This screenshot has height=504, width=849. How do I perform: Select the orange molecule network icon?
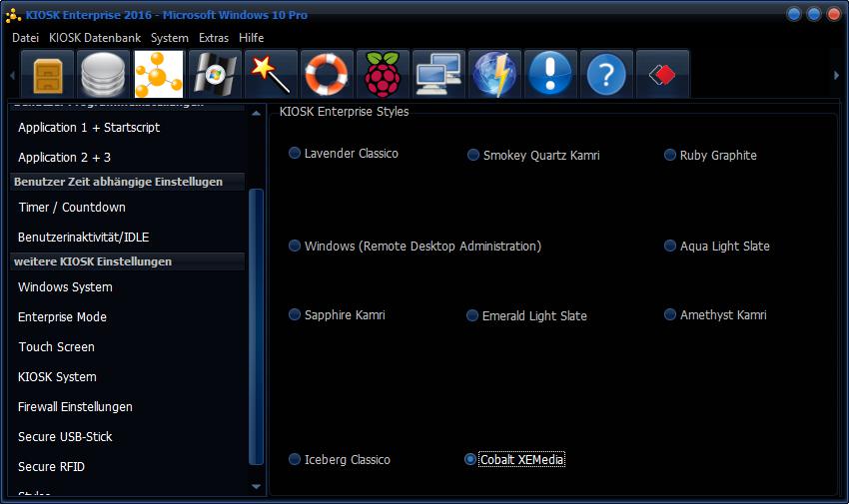pyautogui.click(x=159, y=74)
